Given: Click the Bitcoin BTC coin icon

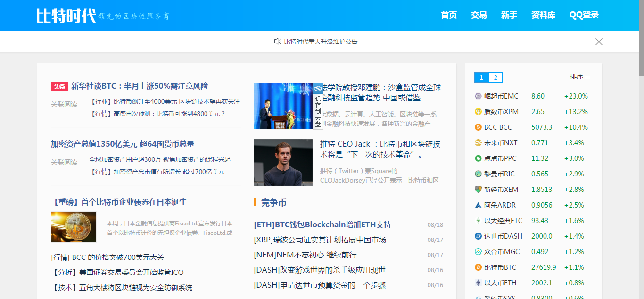Looking at the screenshot, I should (x=478, y=267).
